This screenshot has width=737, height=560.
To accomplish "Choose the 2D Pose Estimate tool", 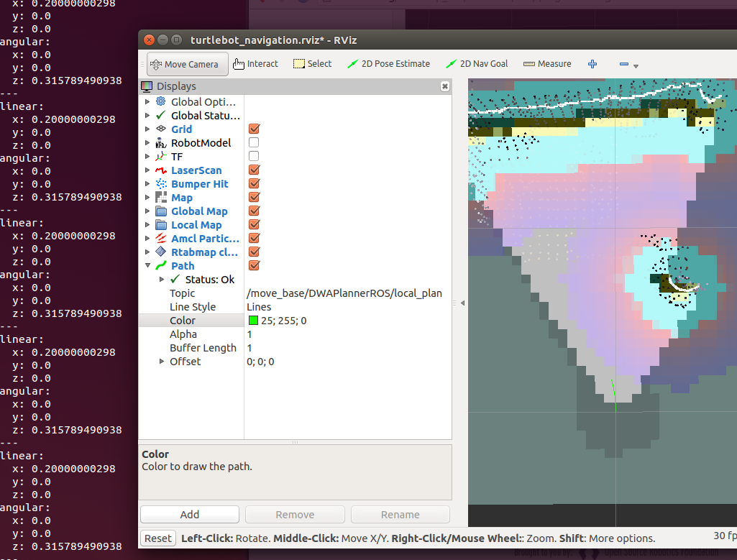I will tap(388, 64).
